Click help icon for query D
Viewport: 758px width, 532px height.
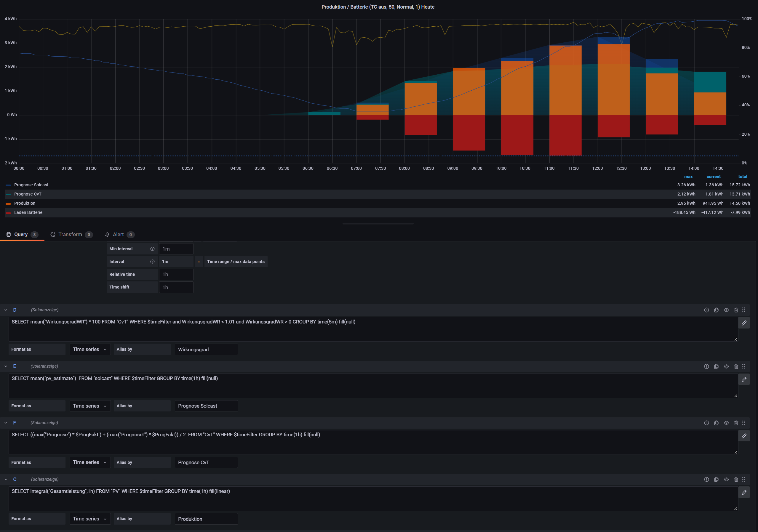[706, 310]
